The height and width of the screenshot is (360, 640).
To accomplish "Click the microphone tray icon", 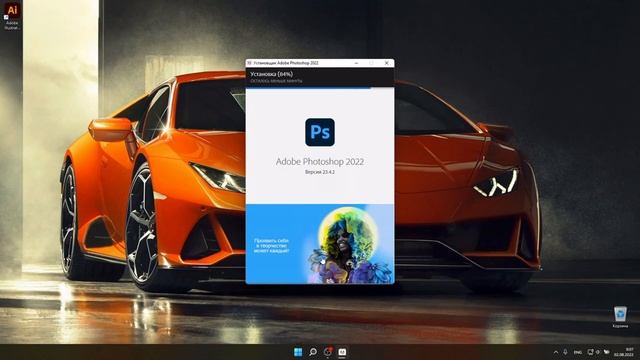I will coord(565,352).
